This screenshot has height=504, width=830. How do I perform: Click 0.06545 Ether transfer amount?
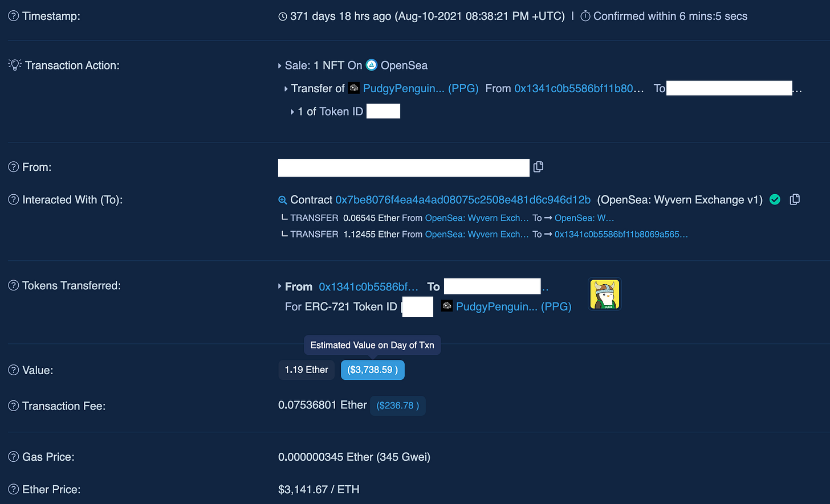pyautogui.click(x=371, y=218)
